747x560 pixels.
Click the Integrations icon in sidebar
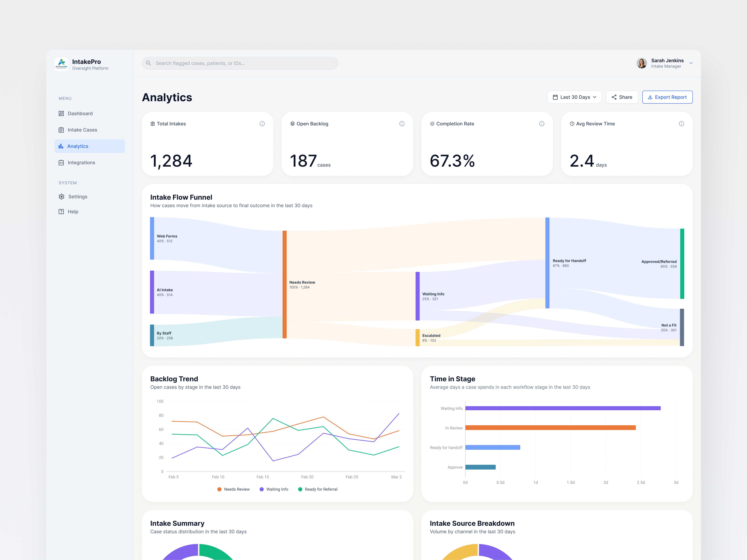(x=61, y=163)
